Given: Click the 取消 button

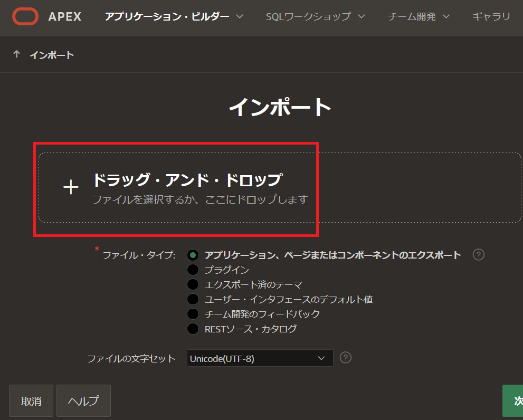Looking at the screenshot, I should tap(31, 400).
